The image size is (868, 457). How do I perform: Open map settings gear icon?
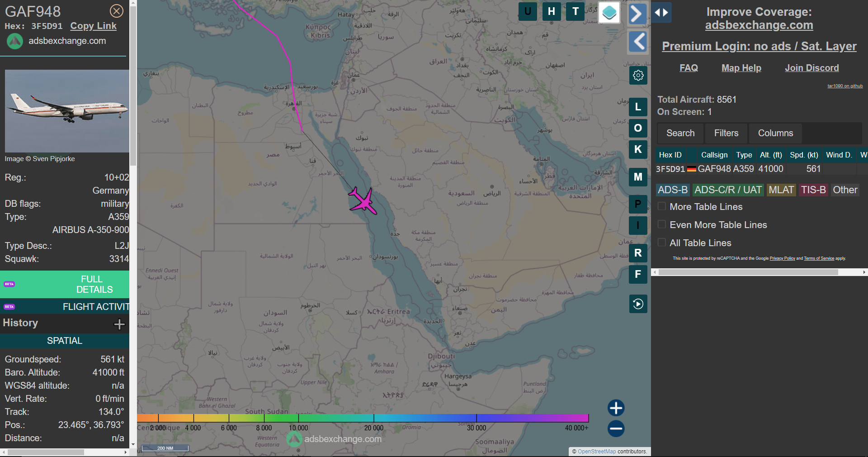638,75
